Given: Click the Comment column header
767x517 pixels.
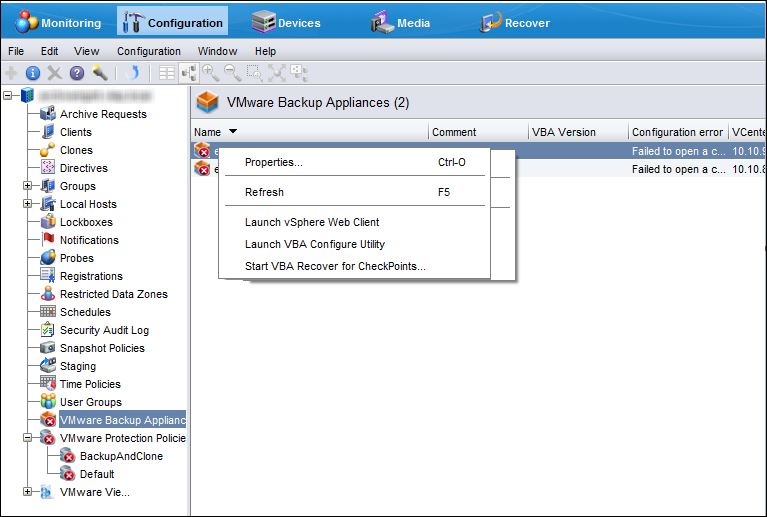Looking at the screenshot, I should pos(478,132).
